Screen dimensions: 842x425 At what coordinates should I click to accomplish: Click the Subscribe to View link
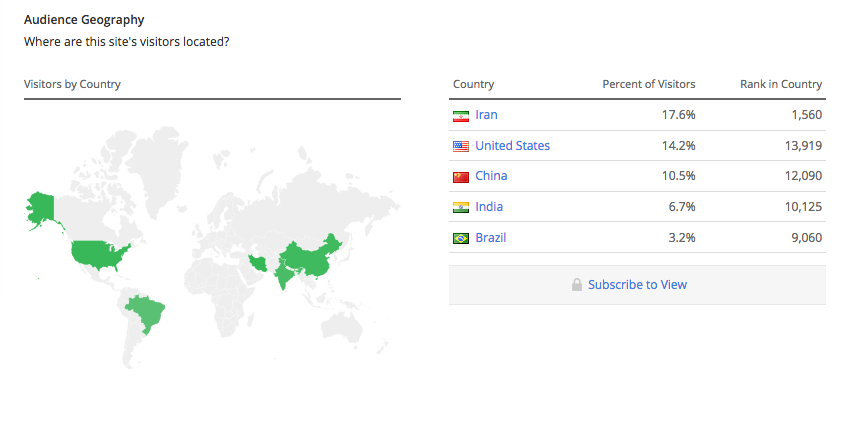click(x=637, y=285)
